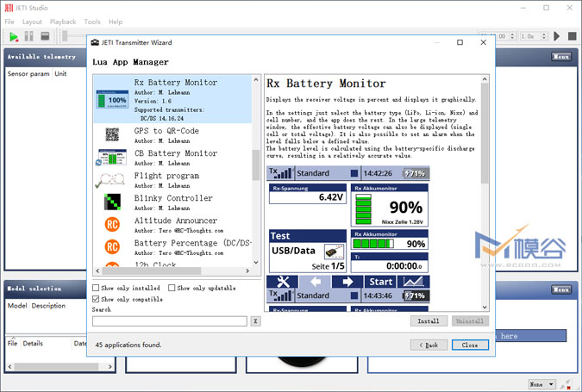This screenshot has width=582, height=392.
Task: Click the Menu button on the lower right panel
Action: coord(560,289)
